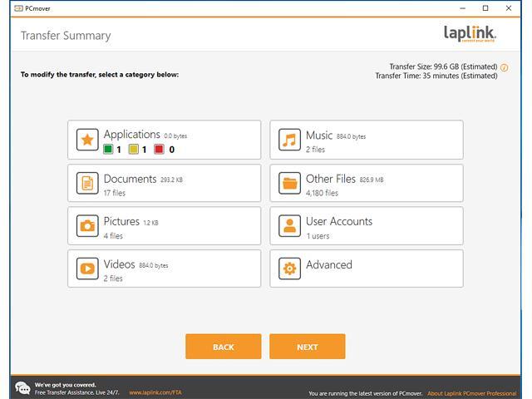
Task: Click the Music note icon
Action: [x=289, y=140]
